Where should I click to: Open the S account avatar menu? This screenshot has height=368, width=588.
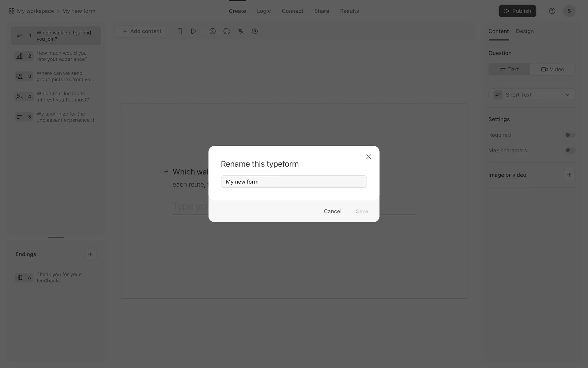pyautogui.click(x=569, y=11)
